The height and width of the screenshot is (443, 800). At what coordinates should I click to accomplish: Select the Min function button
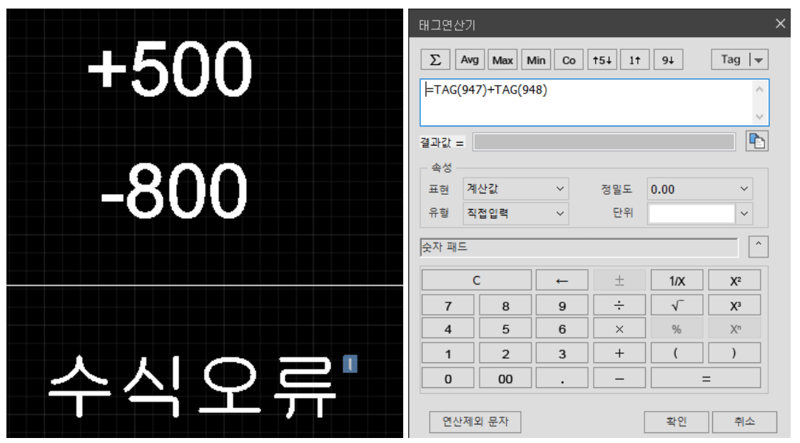(536, 60)
